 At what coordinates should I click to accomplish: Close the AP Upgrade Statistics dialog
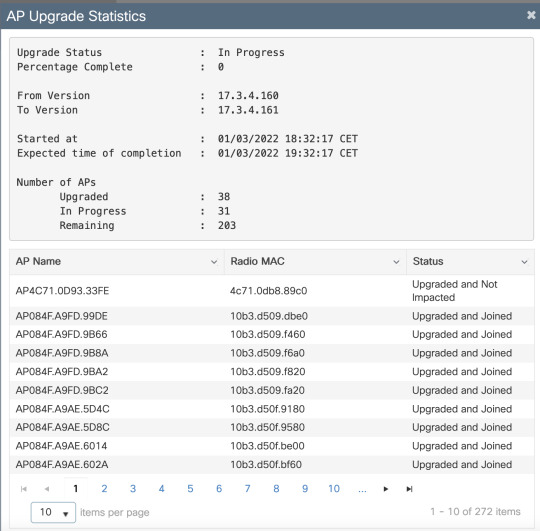pos(531,15)
